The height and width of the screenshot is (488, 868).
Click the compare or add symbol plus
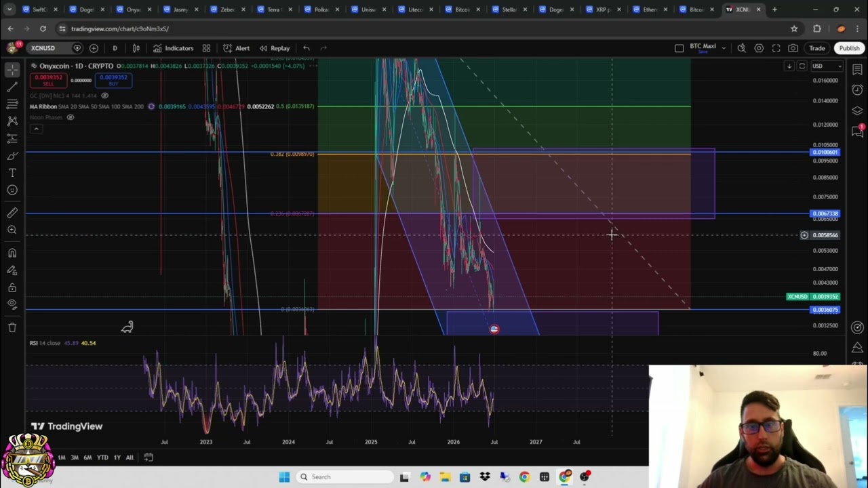coord(94,48)
